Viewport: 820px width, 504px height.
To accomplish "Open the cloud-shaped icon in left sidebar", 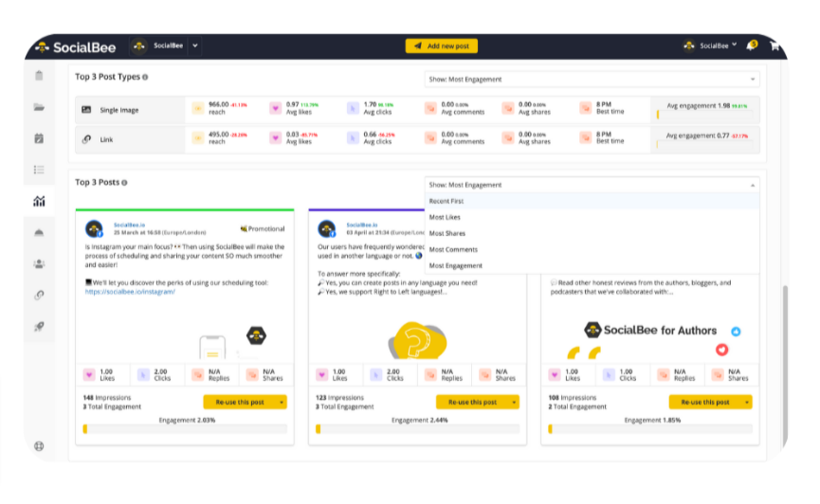I will tap(39, 233).
